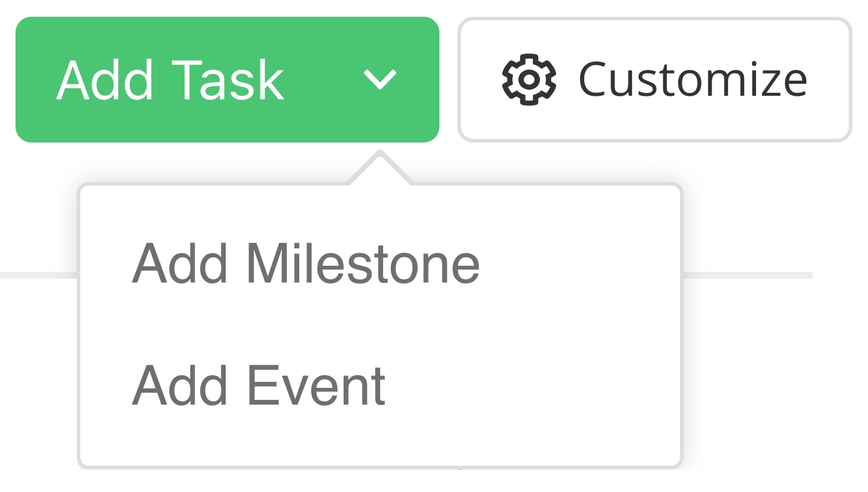Close the menu via the down chevron

coord(380,79)
